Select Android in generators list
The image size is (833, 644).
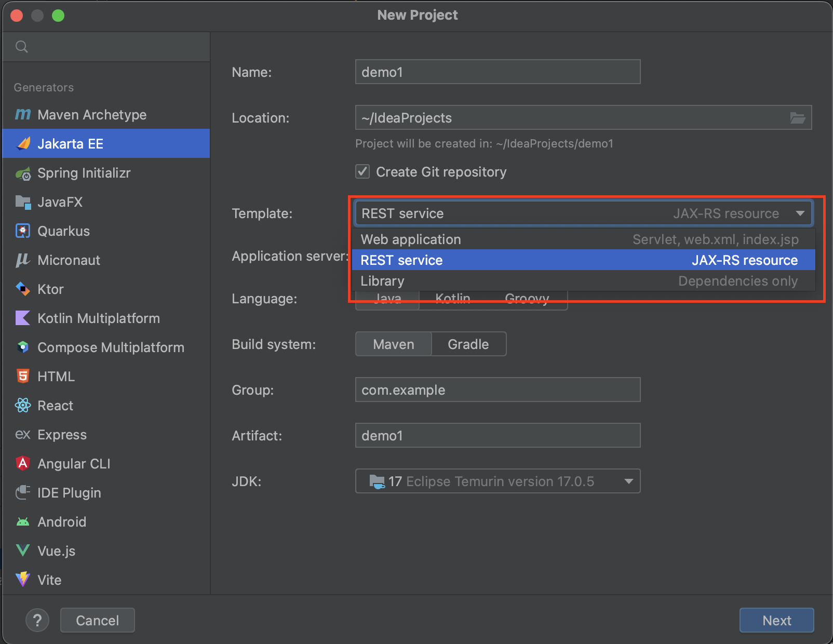pos(106,522)
